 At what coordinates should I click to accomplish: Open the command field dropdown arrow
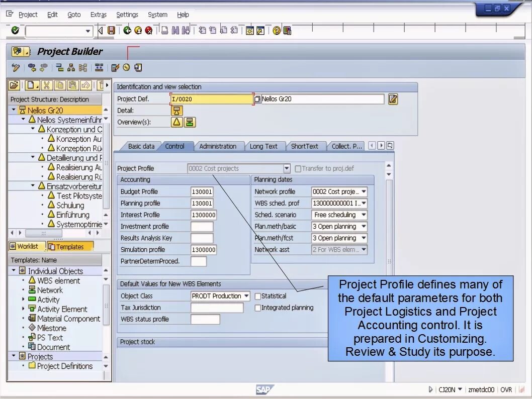click(x=88, y=31)
